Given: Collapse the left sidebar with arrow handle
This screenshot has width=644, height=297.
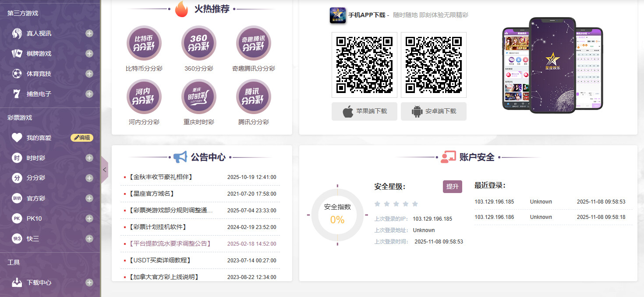Looking at the screenshot, I should [104, 169].
